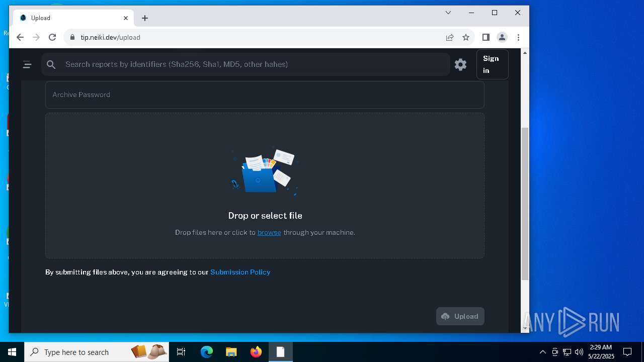Click the scrollbar down arrow
This screenshot has width=644, height=362.
pos(525,328)
